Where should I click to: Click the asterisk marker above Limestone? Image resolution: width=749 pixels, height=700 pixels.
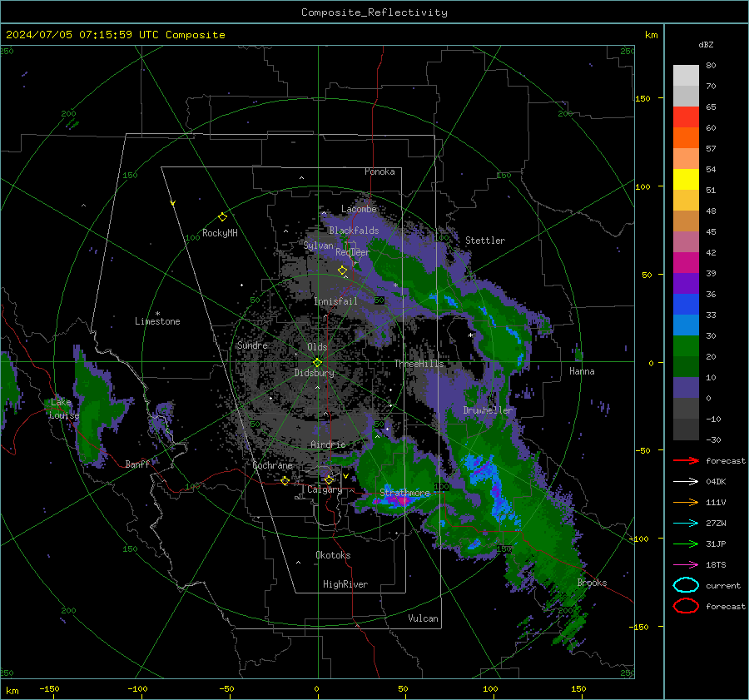[157, 314]
